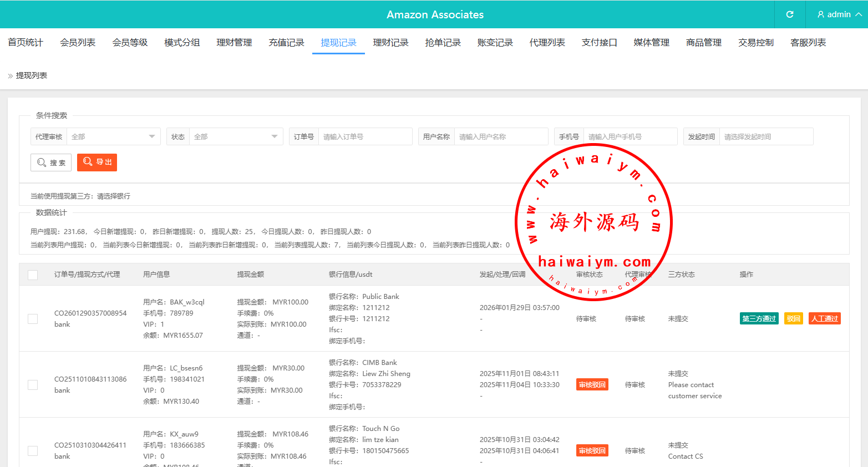868x467 pixels.
Task: Expand the admin menu chevron
Action: [858, 14]
